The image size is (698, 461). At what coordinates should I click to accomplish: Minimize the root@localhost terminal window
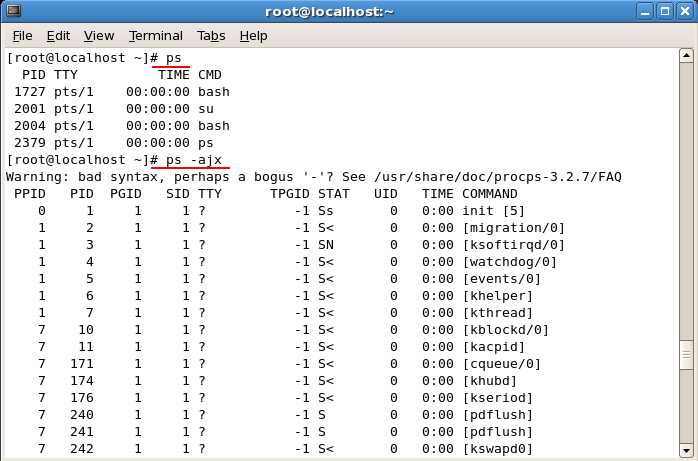[x=645, y=11]
